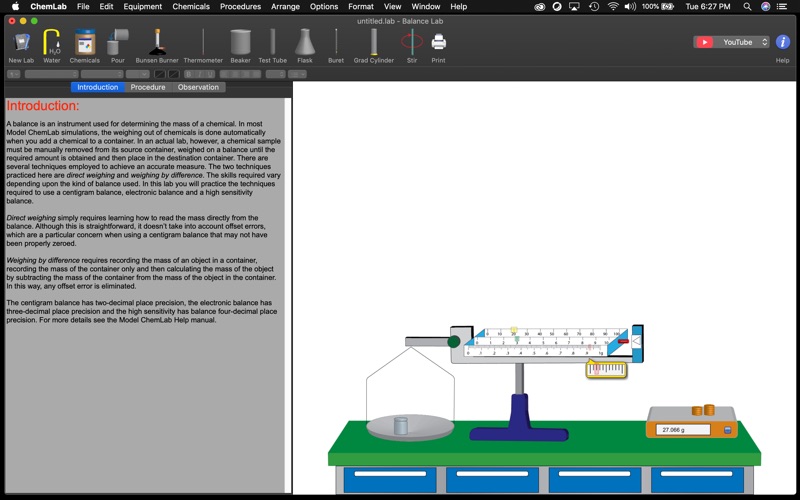Toggle bold text formatting

coord(188,74)
